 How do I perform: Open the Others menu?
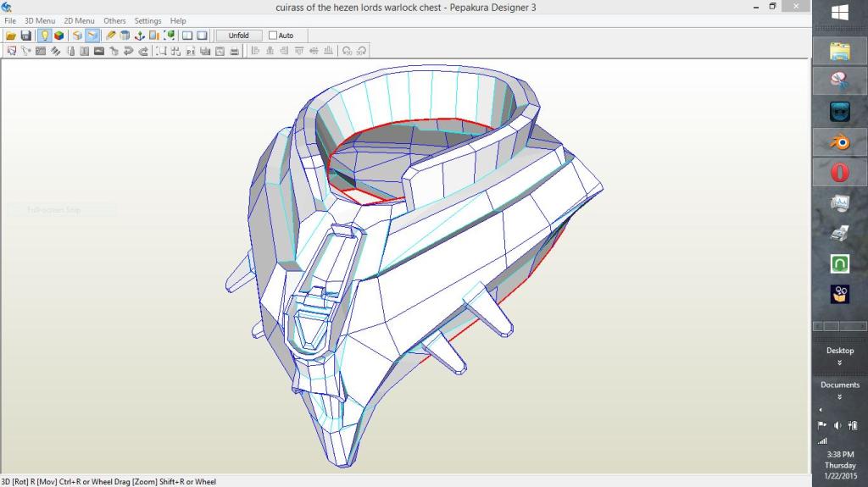coord(114,20)
